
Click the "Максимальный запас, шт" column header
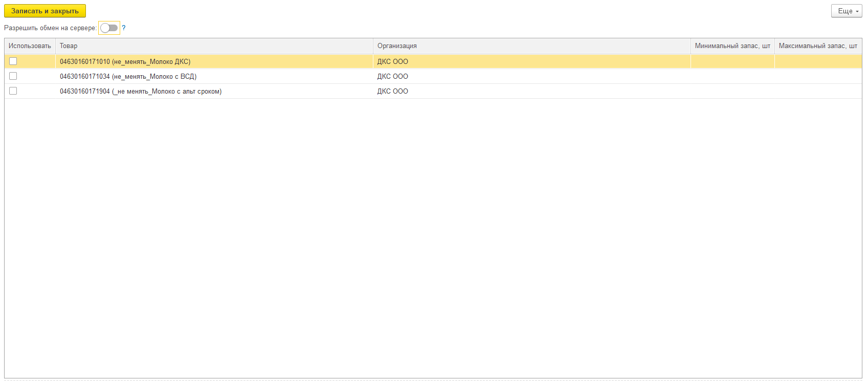tap(817, 46)
